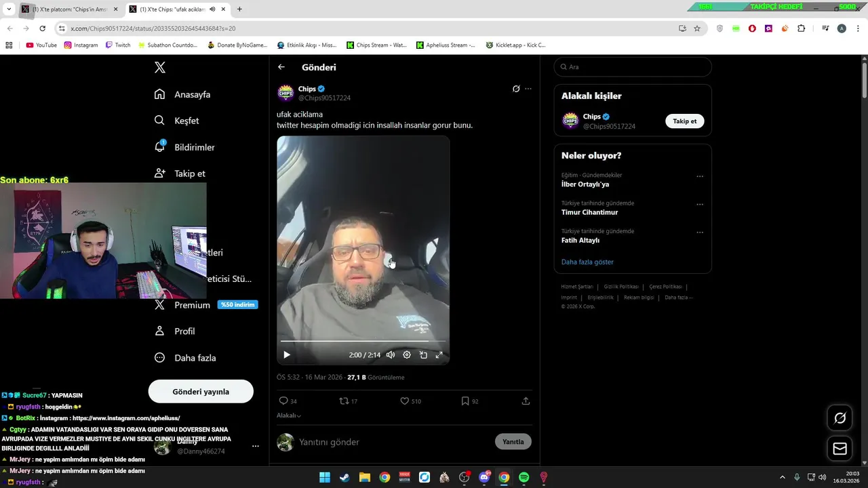
Task: Click the Grok icon on the post
Action: tap(516, 89)
